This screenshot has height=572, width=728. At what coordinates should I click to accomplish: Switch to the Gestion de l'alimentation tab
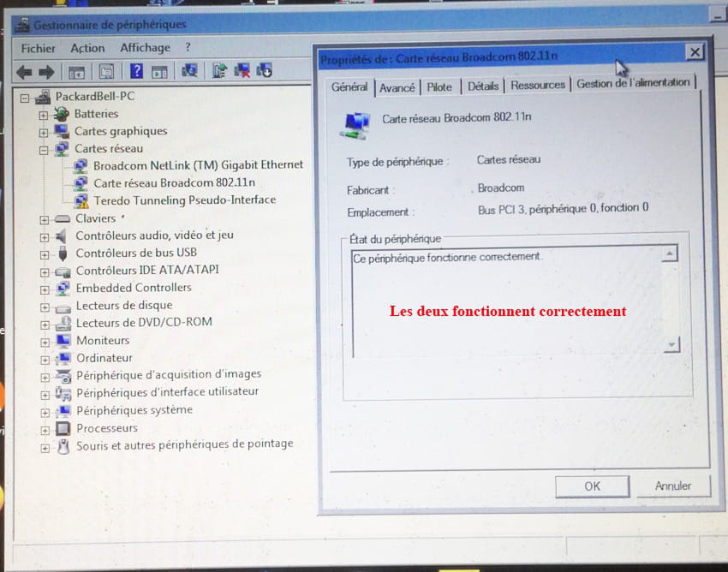pyautogui.click(x=633, y=83)
